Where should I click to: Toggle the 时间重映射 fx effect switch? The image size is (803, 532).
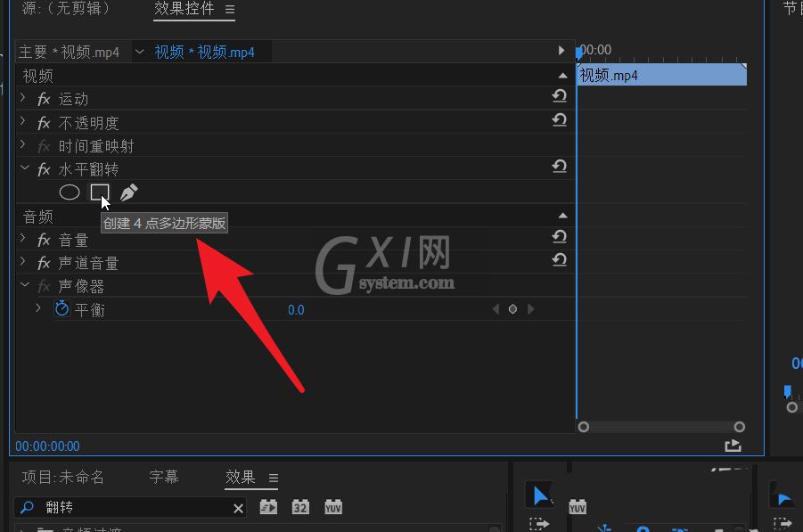pos(44,146)
